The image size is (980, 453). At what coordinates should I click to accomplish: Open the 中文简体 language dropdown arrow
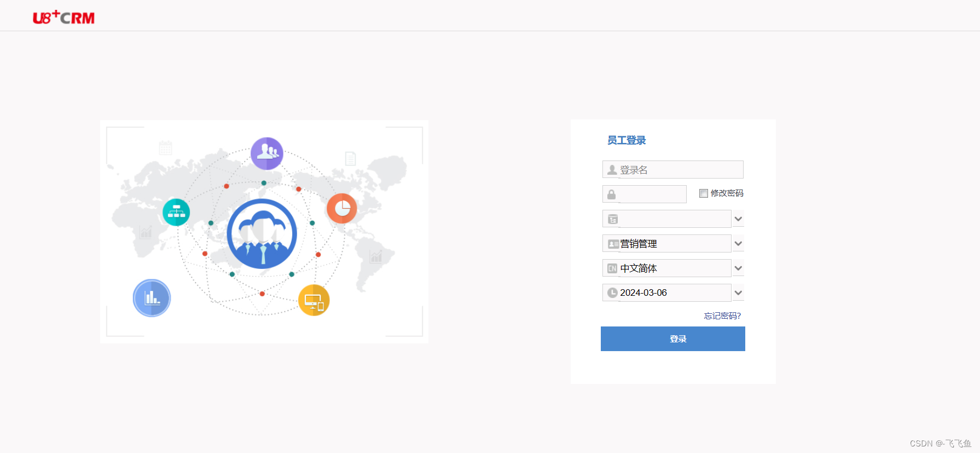[738, 268]
